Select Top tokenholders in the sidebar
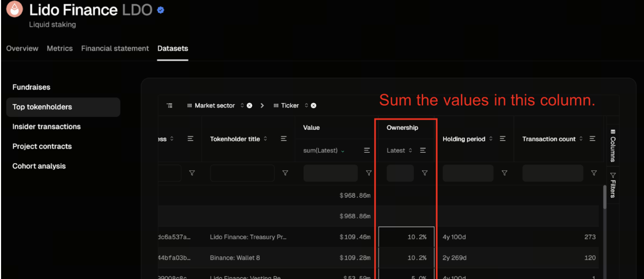Viewport: 644px width, 279px height. pos(63,107)
